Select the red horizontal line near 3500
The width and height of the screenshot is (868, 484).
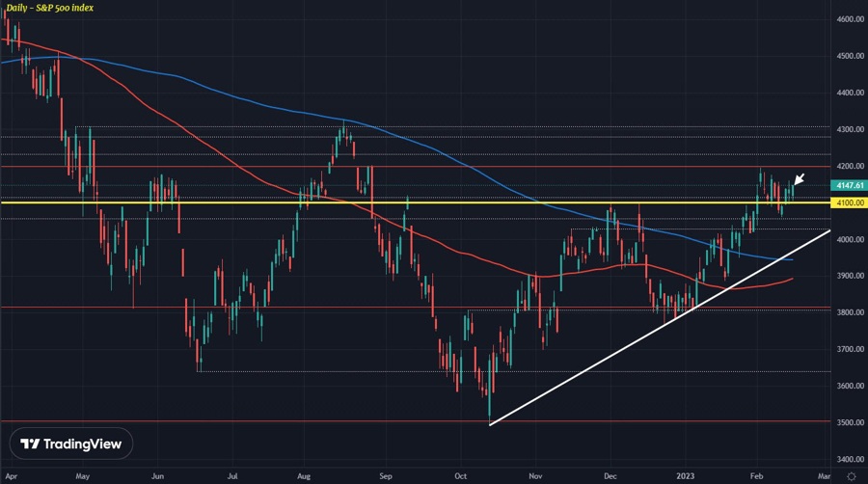pos(289,421)
